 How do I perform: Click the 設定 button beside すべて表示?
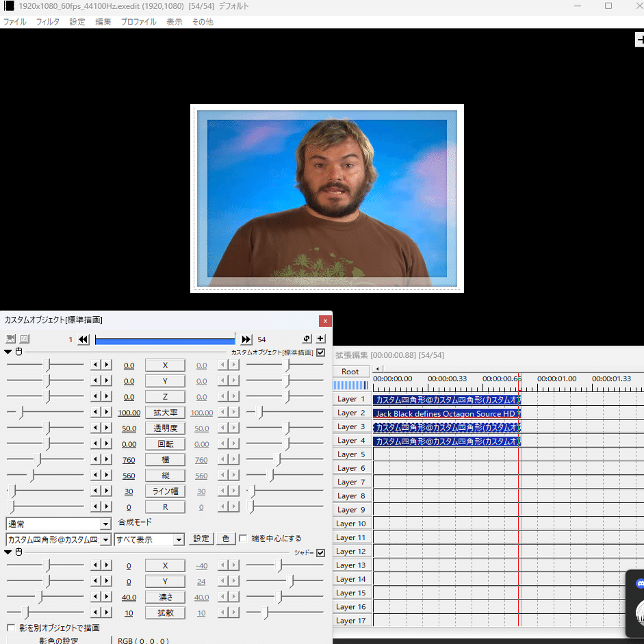pyautogui.click(x=201, y=539)
